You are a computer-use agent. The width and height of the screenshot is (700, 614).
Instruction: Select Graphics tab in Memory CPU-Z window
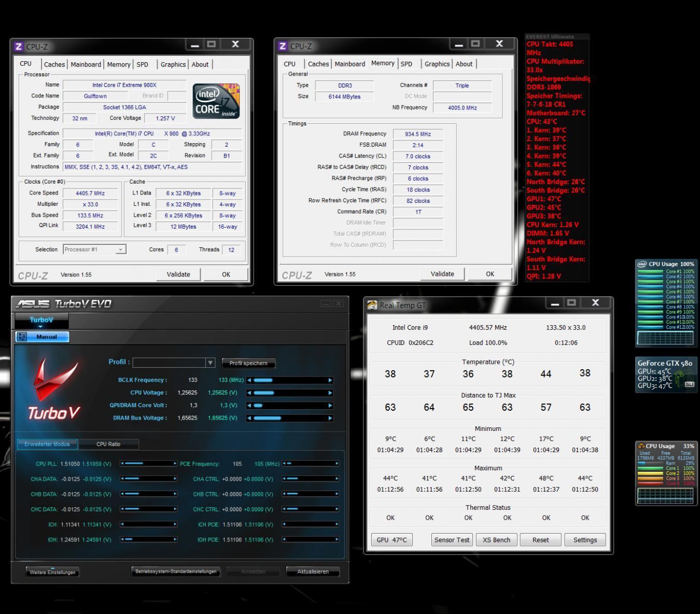(437, 64)
